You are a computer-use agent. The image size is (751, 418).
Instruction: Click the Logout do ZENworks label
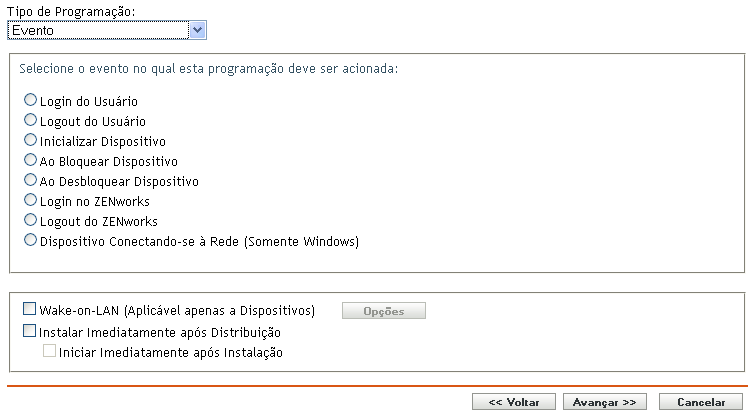coord(99,222)
